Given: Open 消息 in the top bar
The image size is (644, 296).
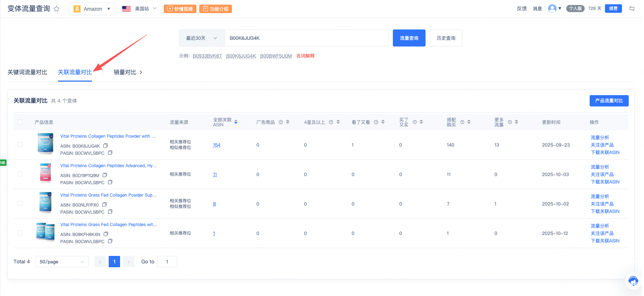Looking at the screenshot, I should pyautogui.click(x=537, y=9).
